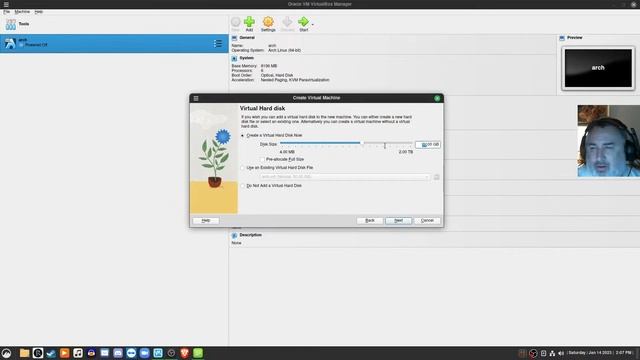Click the Add toolbar button
The image size is (640, 360).
pos(249,24)
